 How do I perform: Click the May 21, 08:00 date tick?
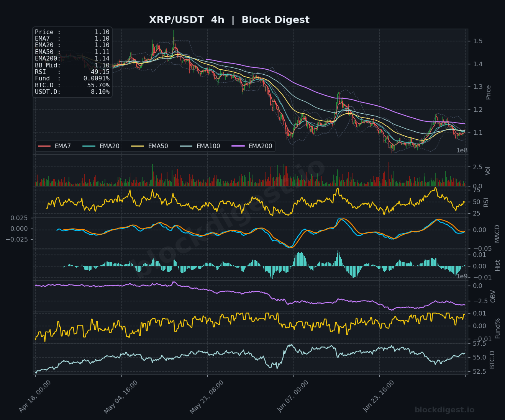point(207,397)
